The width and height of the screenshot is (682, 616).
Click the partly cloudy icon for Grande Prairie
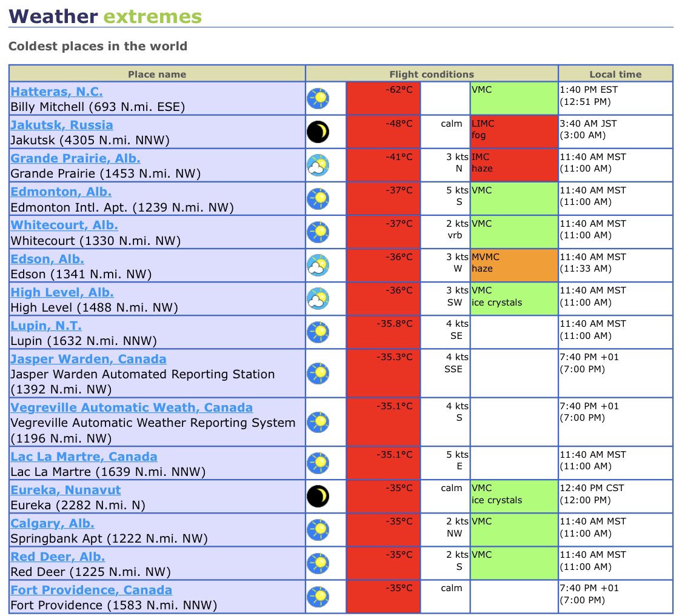318,166
